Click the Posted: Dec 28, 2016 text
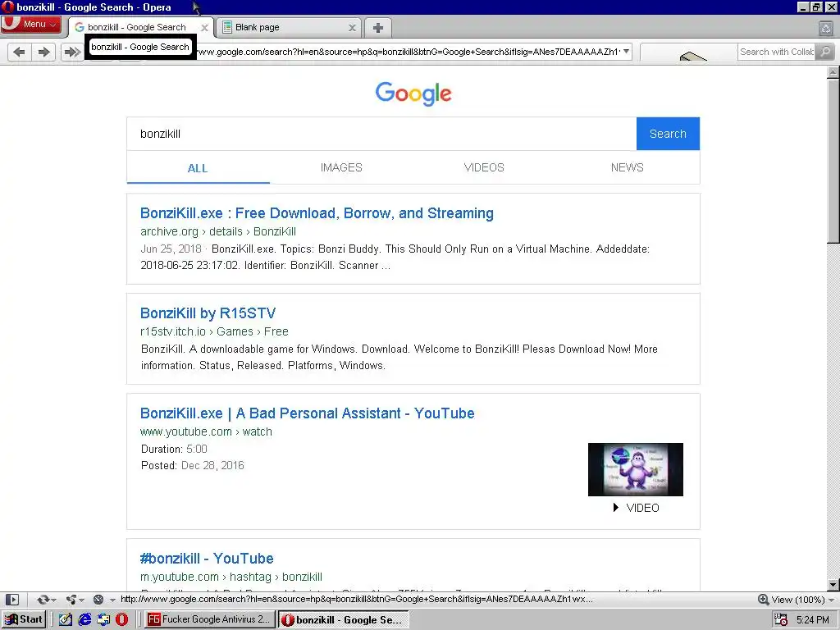840x630 pixels. pos(192,466)
